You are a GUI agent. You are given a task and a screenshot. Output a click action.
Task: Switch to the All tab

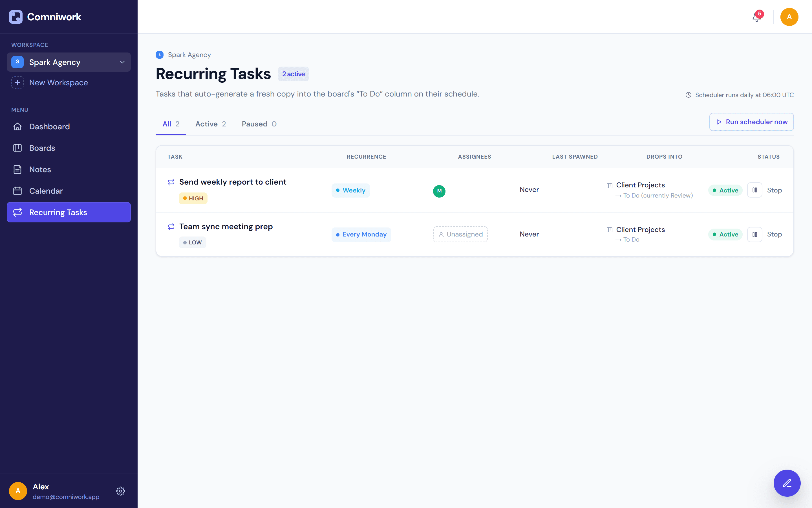click(x=171, y=124)
